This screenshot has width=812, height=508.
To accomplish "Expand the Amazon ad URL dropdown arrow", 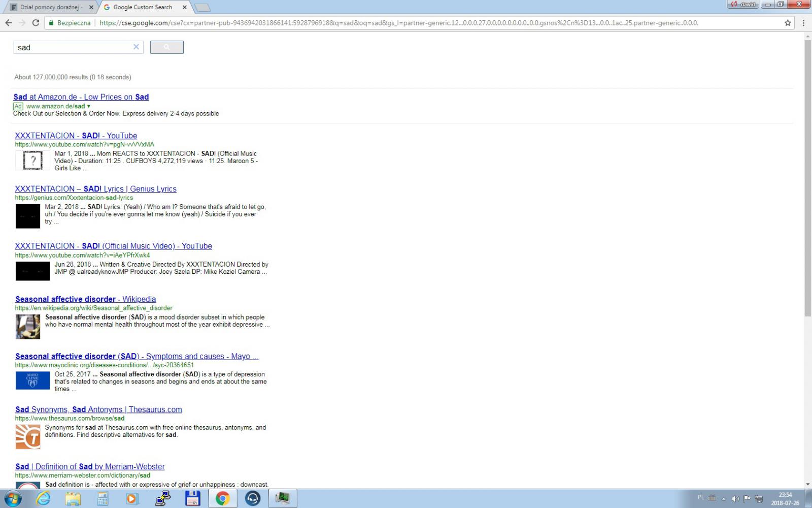I will (89, 106).
